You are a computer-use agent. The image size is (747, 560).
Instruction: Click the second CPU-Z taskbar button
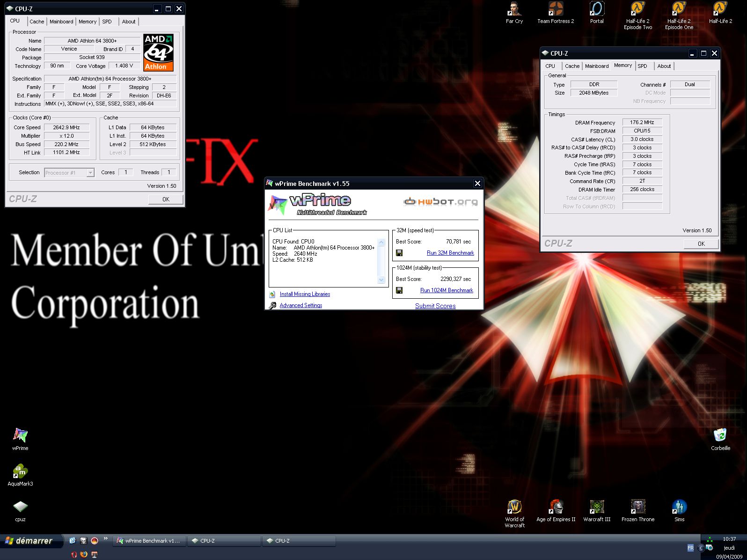click(x=299, y=541)
